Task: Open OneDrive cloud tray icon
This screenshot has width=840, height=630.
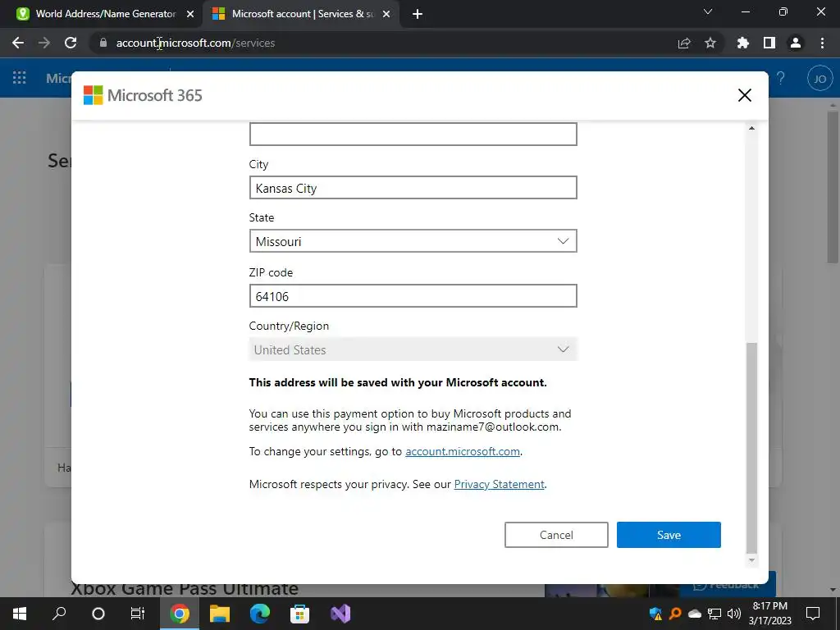Action: 695,614
